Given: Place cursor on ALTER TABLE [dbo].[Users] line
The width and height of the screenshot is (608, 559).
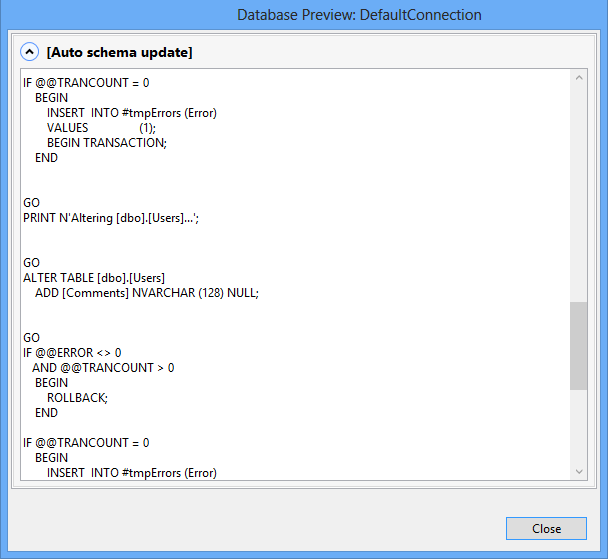Looking at the screenshot, I should 94,277.
